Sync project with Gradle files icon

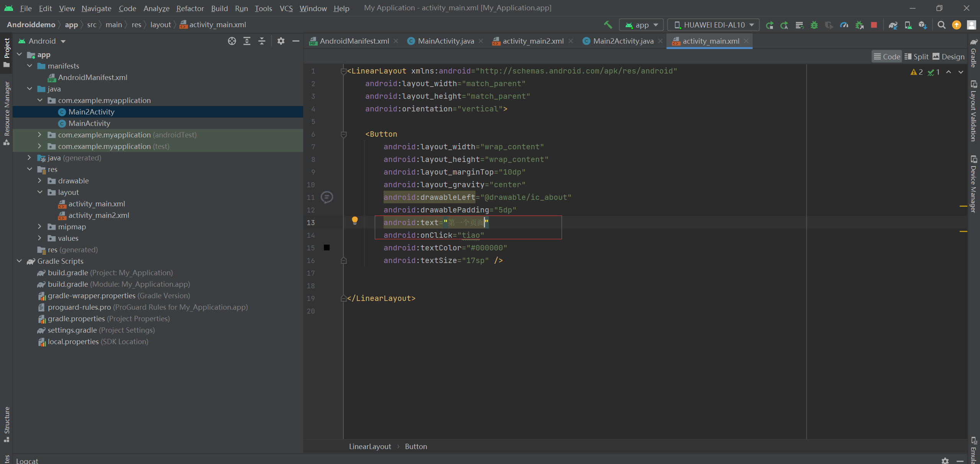[x=893, y=25]
